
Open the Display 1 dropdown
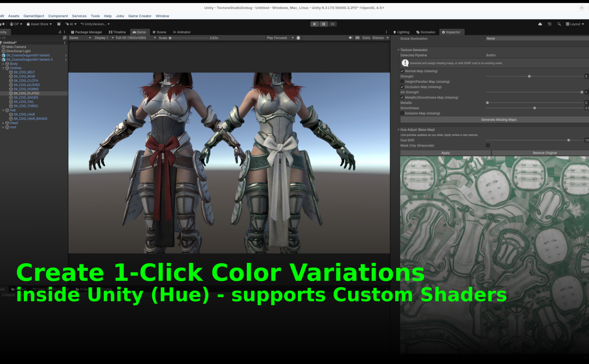coord(104,38)
